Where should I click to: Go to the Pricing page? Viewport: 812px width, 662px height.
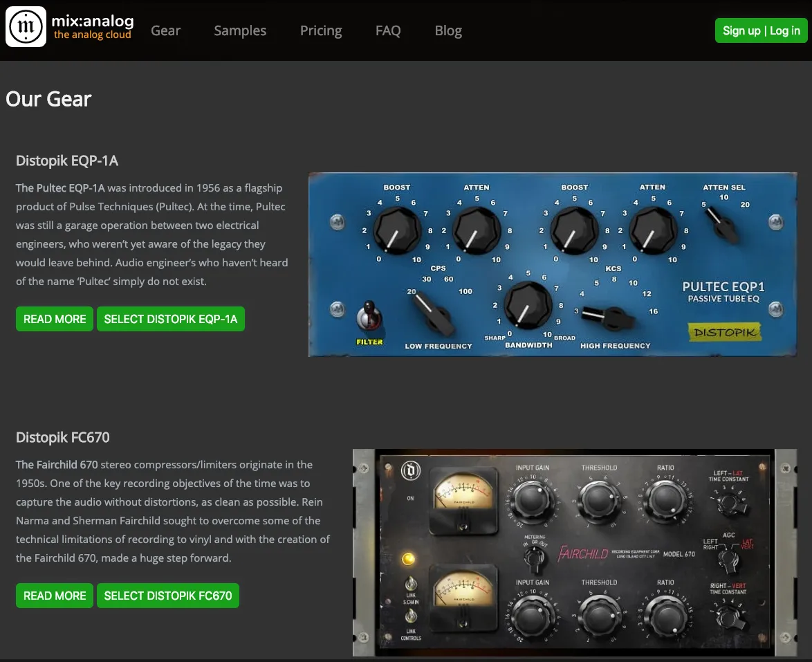(x=321, y=30)
